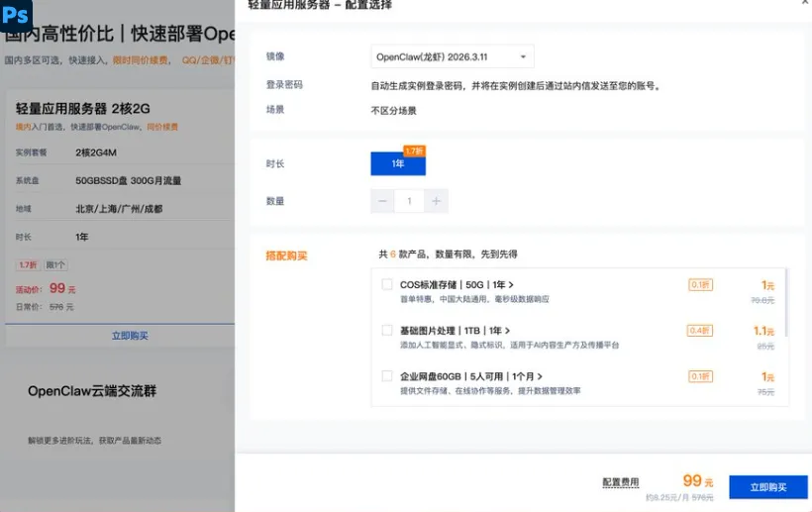812x512 pixels.
Task: Open the 镜像 OpenClaw(龙虾) 2026.3.11 dropdown
Action: pyautogui.click(x=453, y=57)
